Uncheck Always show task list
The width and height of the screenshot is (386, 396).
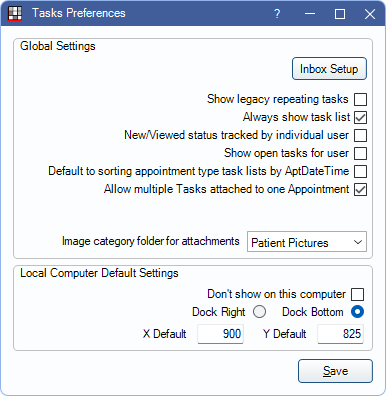361,117
